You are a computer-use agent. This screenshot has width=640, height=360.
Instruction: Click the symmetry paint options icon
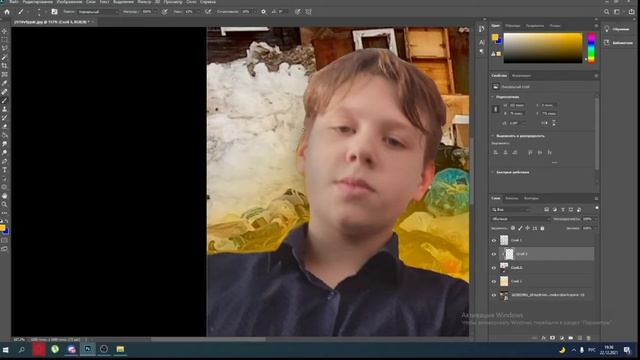click(309, 12)
